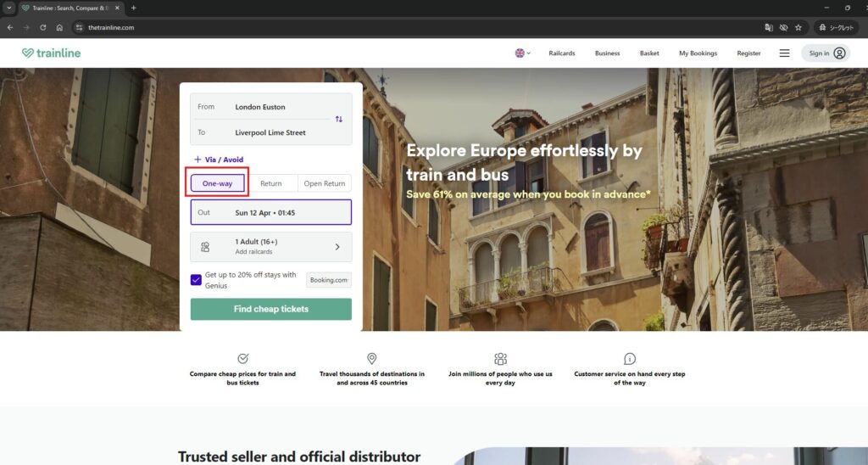
Task: Click the browser translate icon
Action: coord(769,27)
